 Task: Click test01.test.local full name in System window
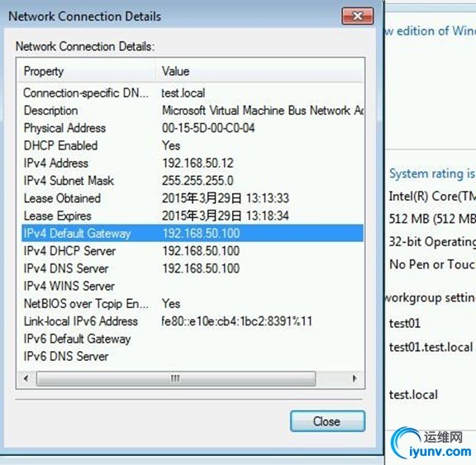[x=431, y=347]
